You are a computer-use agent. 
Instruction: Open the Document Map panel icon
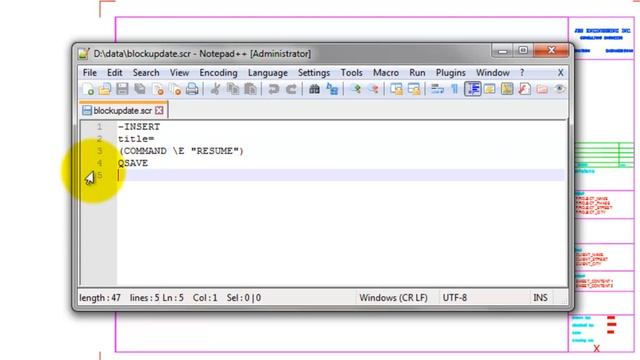(x=507, y=89)
